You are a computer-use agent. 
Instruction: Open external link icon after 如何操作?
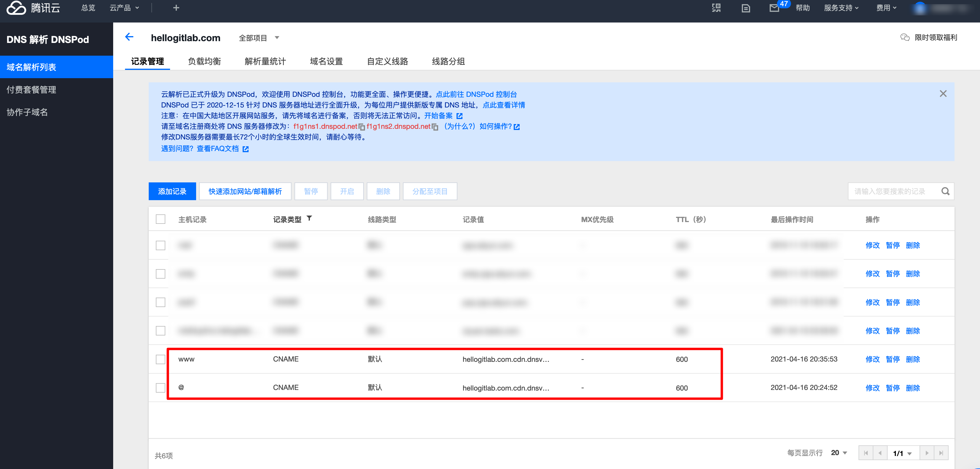tap(516, 127)
